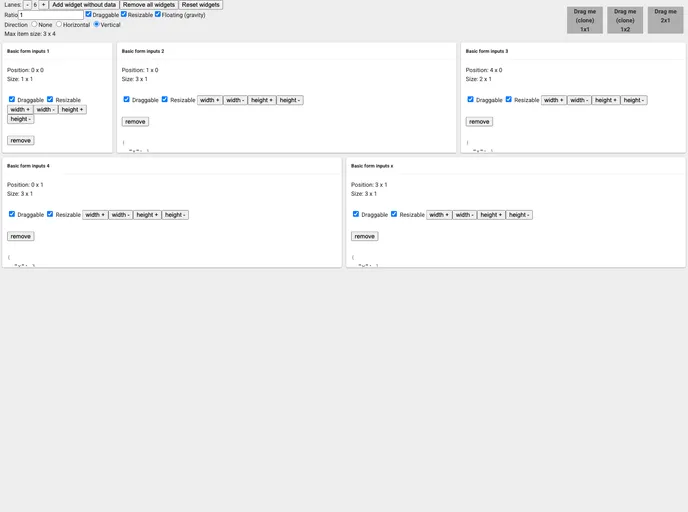
Task: Click height + in Basic form inputs 4
Action: (x=147, y=215)
